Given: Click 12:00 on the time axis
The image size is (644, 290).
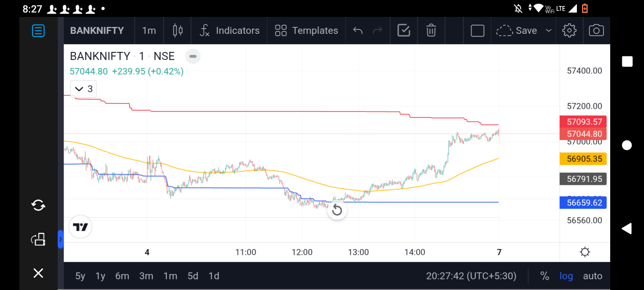Looking at the screenshot, I should pyautogui.click(x=302, y=252).
